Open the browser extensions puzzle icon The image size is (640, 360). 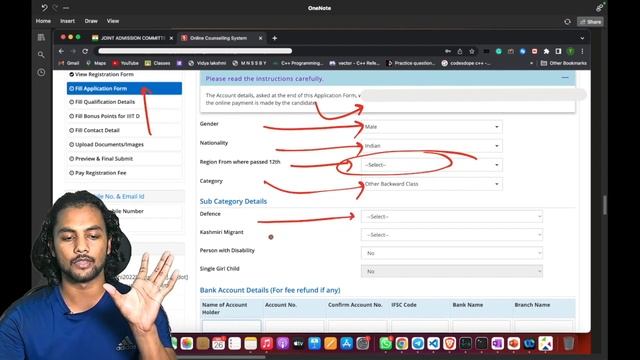546,51
